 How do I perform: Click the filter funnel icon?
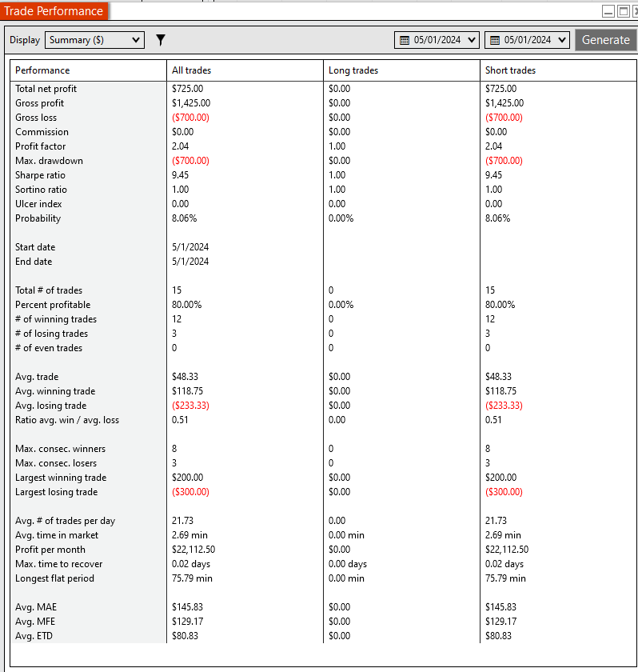tap(161, 40)
